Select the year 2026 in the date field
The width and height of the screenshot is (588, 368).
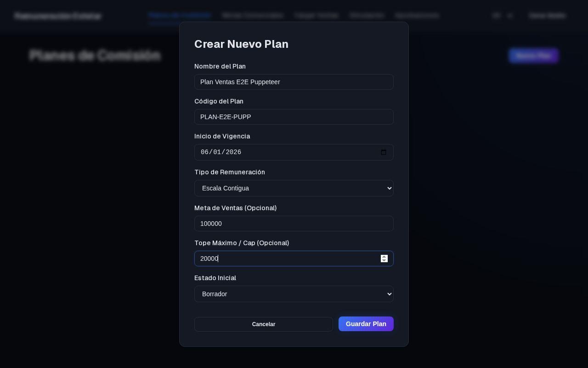pyautogui.click(x=233, y=152)
